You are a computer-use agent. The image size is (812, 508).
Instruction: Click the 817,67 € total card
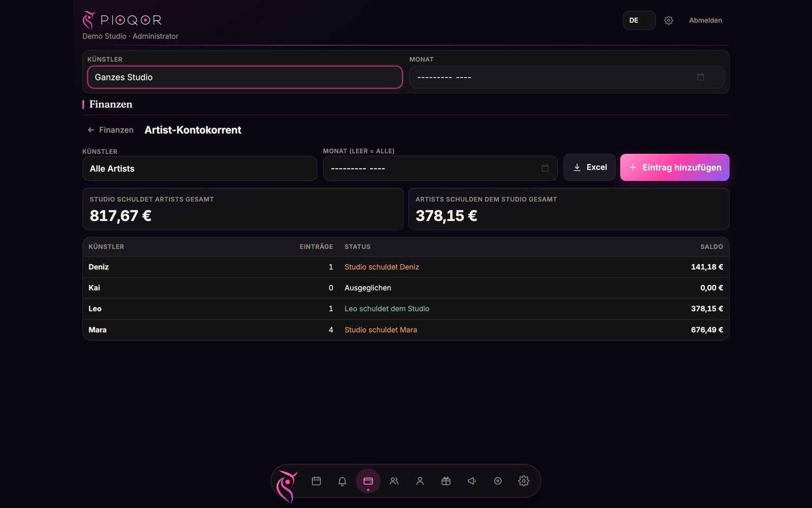click(243, 209)
